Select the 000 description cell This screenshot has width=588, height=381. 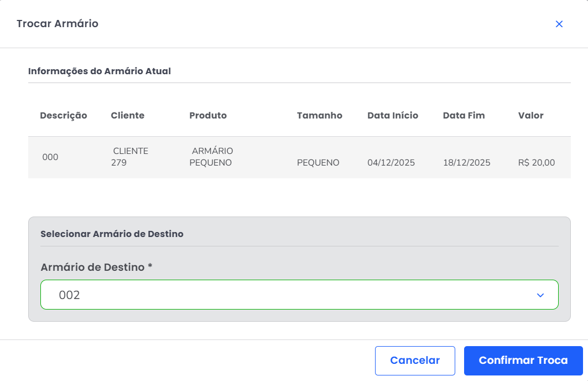click(x=50, y=157)
